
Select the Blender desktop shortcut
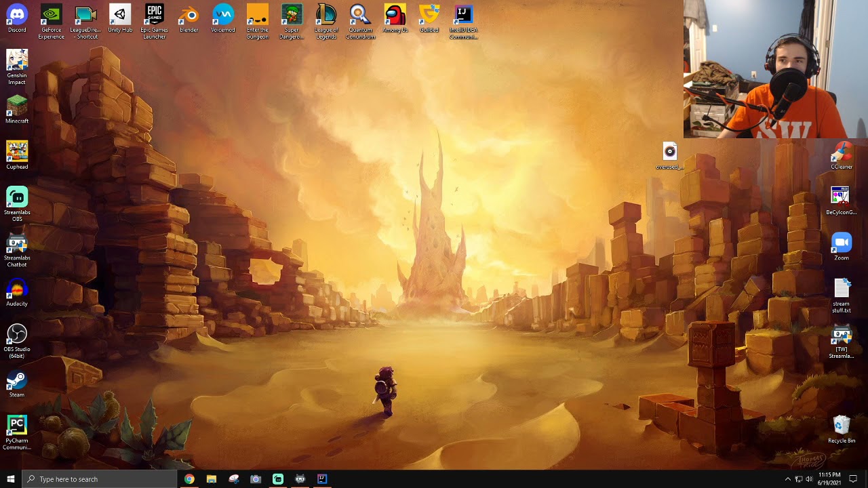189,19
